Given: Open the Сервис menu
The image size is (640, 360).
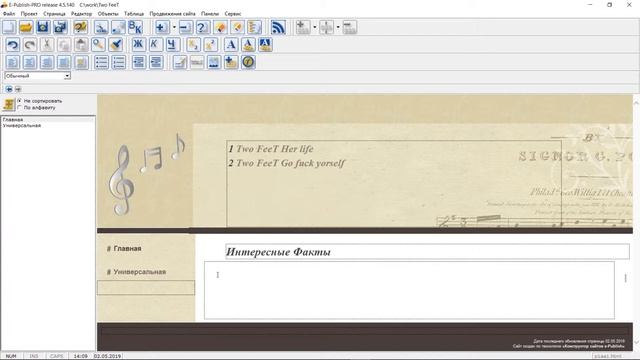Looking at the screenshot, I should click(x=233, y=13).
